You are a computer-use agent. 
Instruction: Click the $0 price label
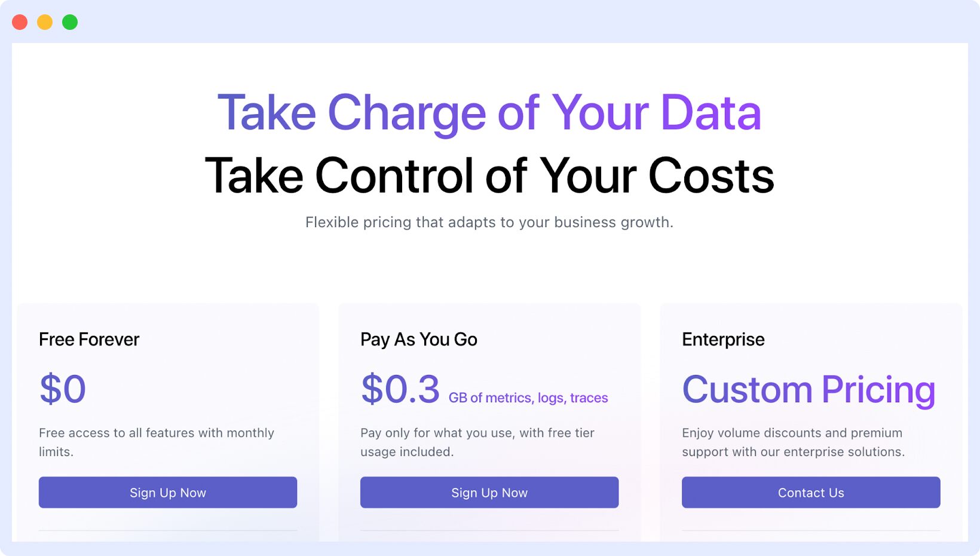tap(62, 388)
